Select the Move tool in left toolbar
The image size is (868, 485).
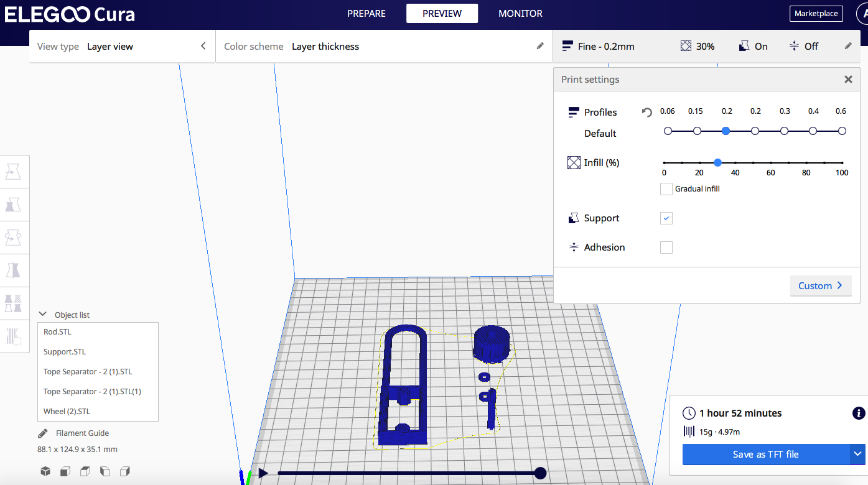14,171
